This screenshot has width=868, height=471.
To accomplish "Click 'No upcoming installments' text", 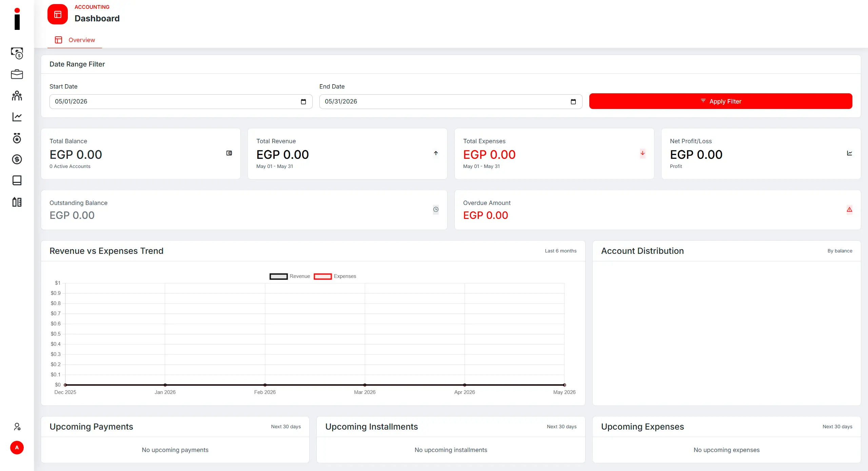I will [451, 450].
